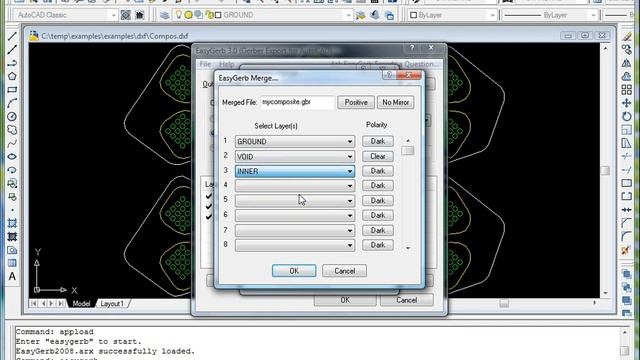Open the File menu in EasyGerb window
The width and height of the screenshot is (640, 360).
click(x=205, y=64)
